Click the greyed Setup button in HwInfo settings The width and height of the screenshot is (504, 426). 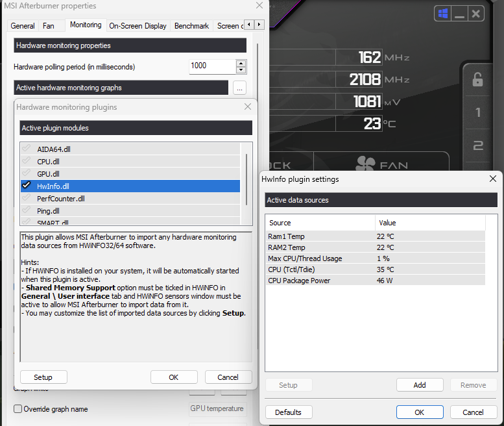[289, 385]
